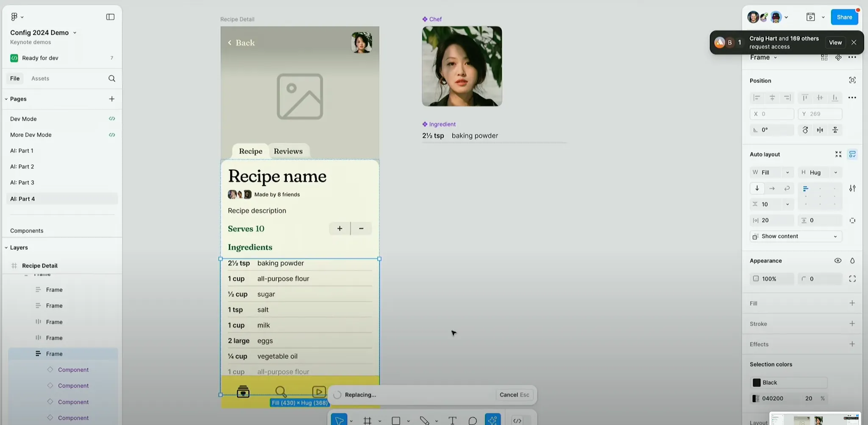Viewport: 868px width, 425px height.
Task: Align selection left in the Position section
Action: pyautogui.click(x=757, y=98)
